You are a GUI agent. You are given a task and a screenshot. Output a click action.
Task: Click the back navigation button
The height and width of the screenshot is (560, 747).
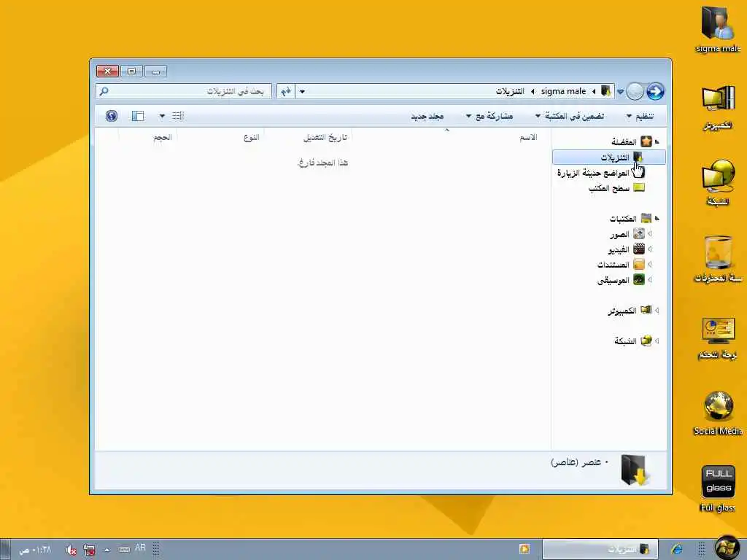coord(635,91)
